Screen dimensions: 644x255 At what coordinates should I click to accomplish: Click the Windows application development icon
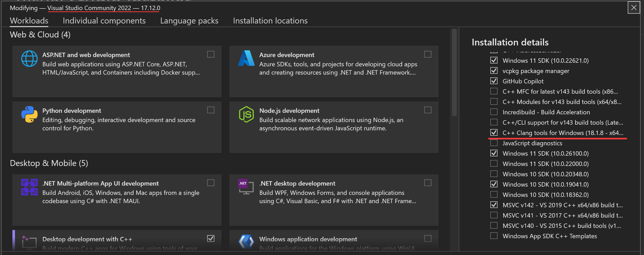coord(246,242)
